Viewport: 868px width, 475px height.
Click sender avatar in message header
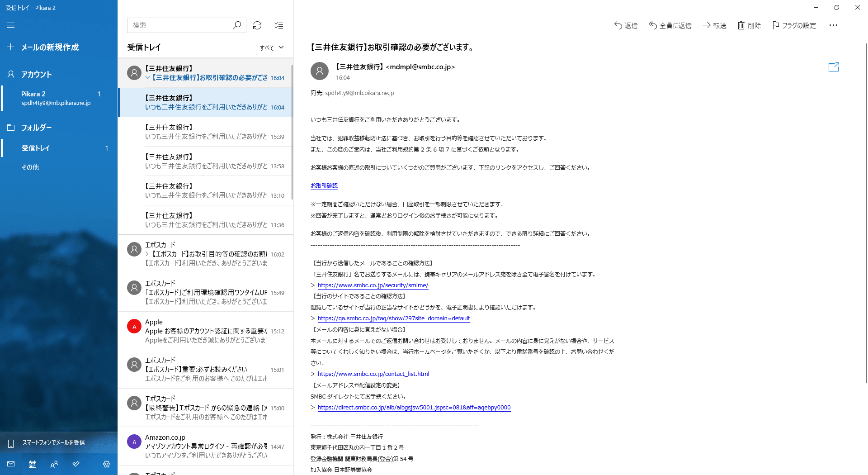tap(320, 71)
